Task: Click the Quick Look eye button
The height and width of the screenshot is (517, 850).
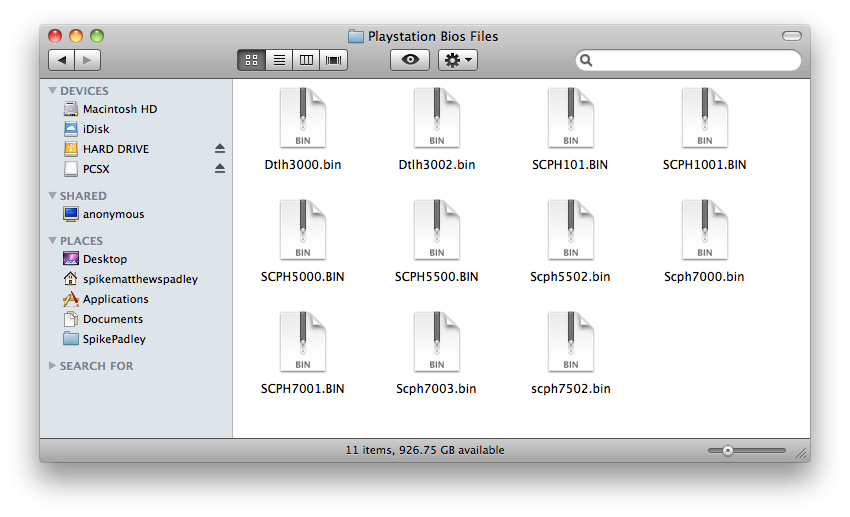Action: [410, 60]
